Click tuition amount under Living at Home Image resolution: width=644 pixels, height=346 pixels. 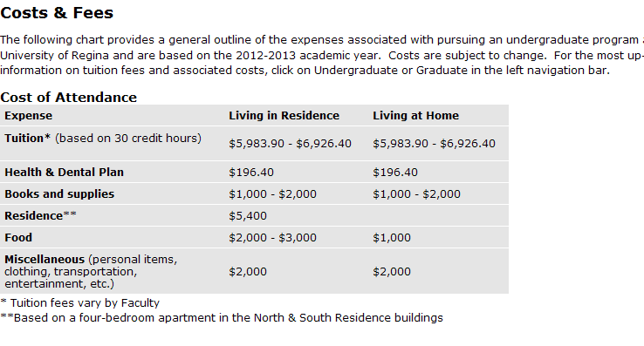[x=434, y=144]
